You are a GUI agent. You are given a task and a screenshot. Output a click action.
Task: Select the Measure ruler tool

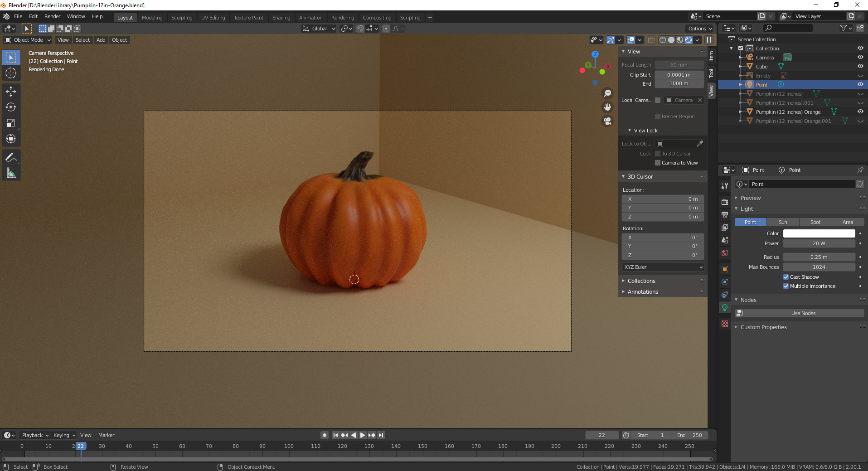[x=11, y=174]
